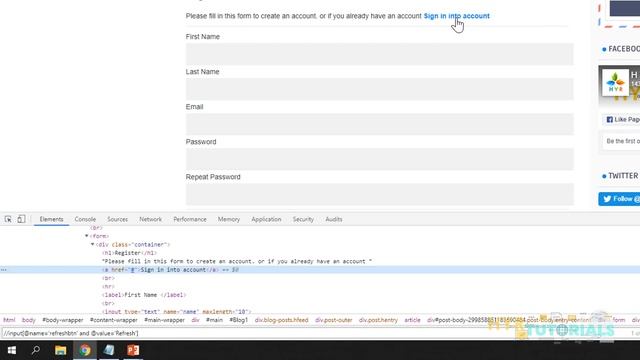
Task: Open the Security tab
Action: [303, 219]
